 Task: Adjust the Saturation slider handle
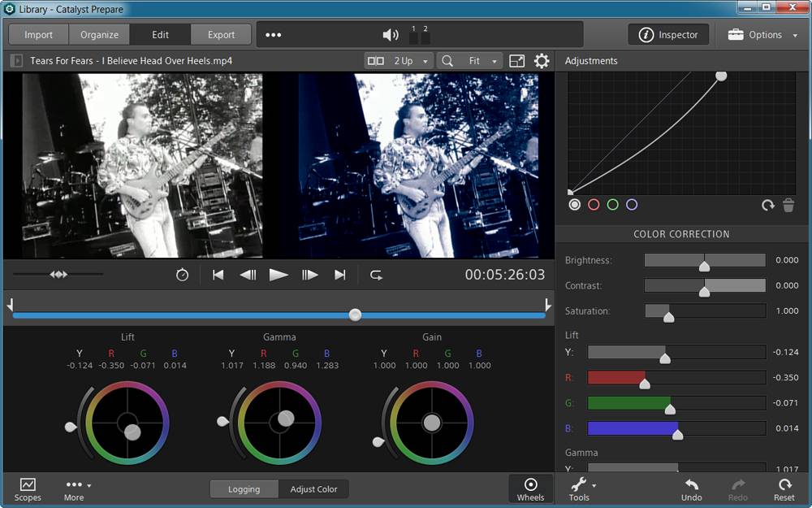coord(669,317)
